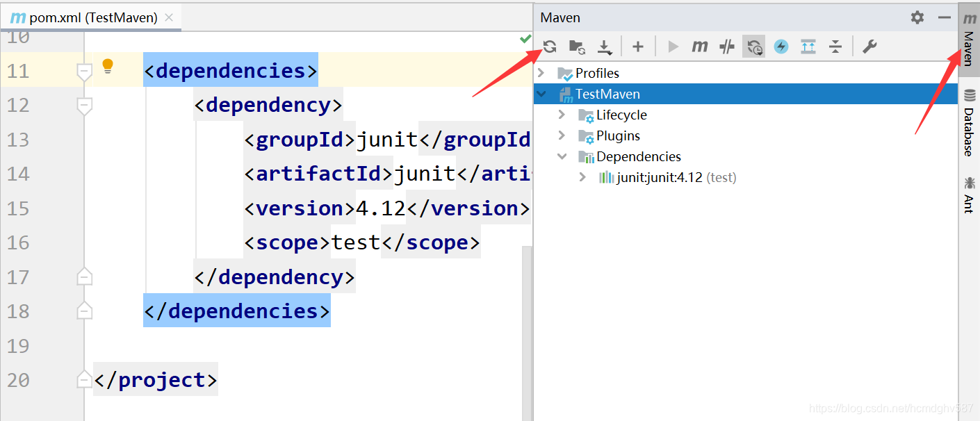Open the Ant side tool tab
Image resolution: width=980 pixels, height=421 pixels.
969,195
